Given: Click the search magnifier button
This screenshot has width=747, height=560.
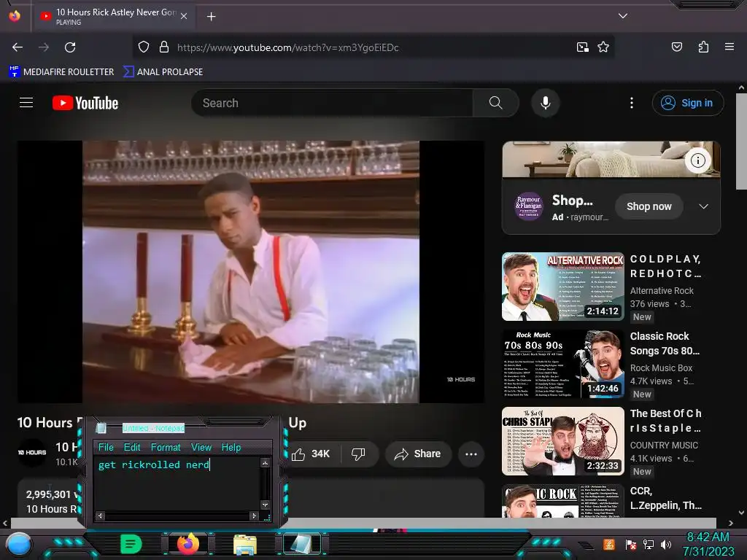Looking at the screenshot, I should [x=495, y=103].
